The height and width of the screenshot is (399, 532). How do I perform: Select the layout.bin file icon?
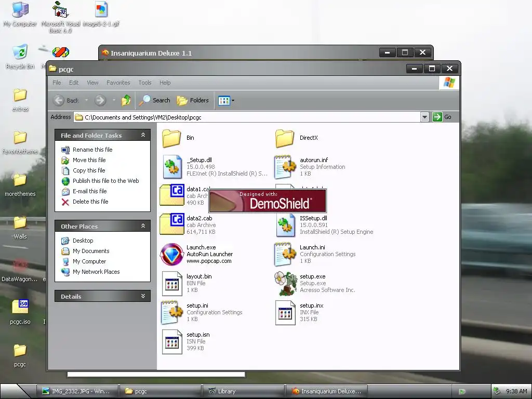pyautogui.click(x=171, y=283)
